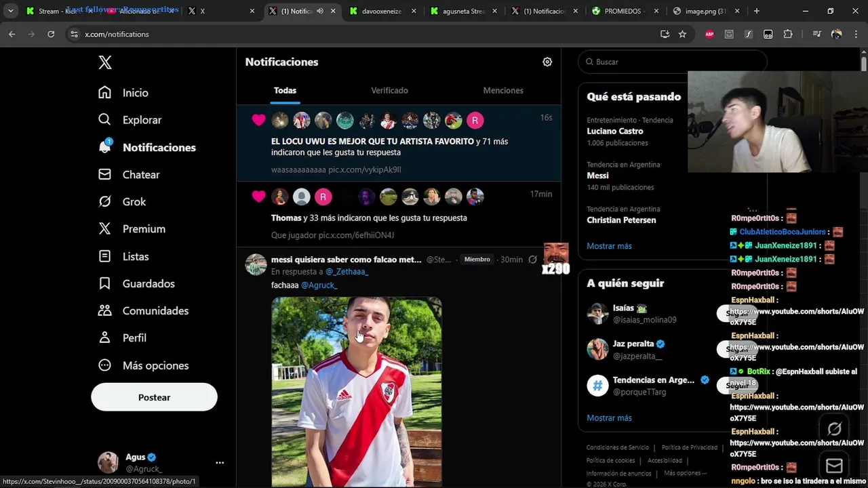Mute audio on active Notificaciones tab
Image resolution: width=868 pixels, height=488 pixels.
[319, 11]
